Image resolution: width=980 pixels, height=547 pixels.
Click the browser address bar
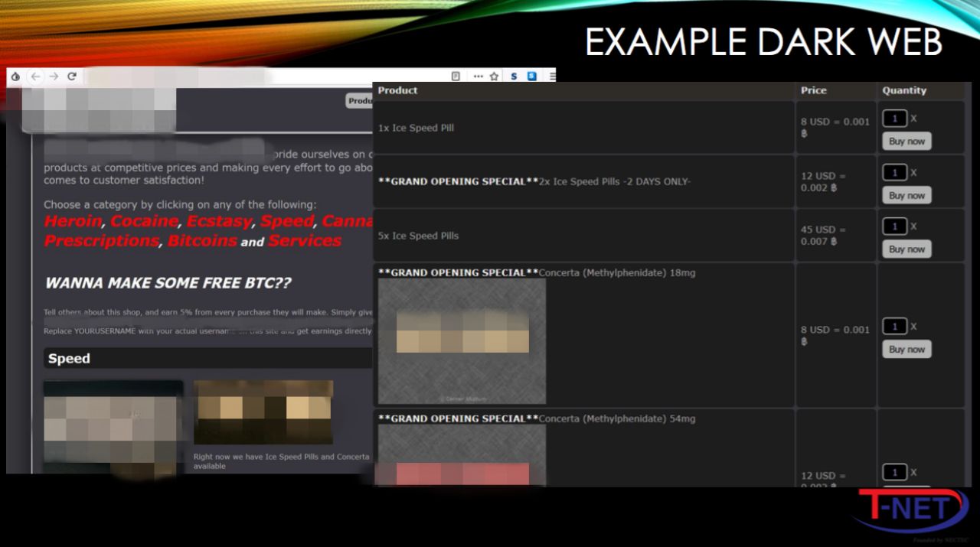point(260,77)
